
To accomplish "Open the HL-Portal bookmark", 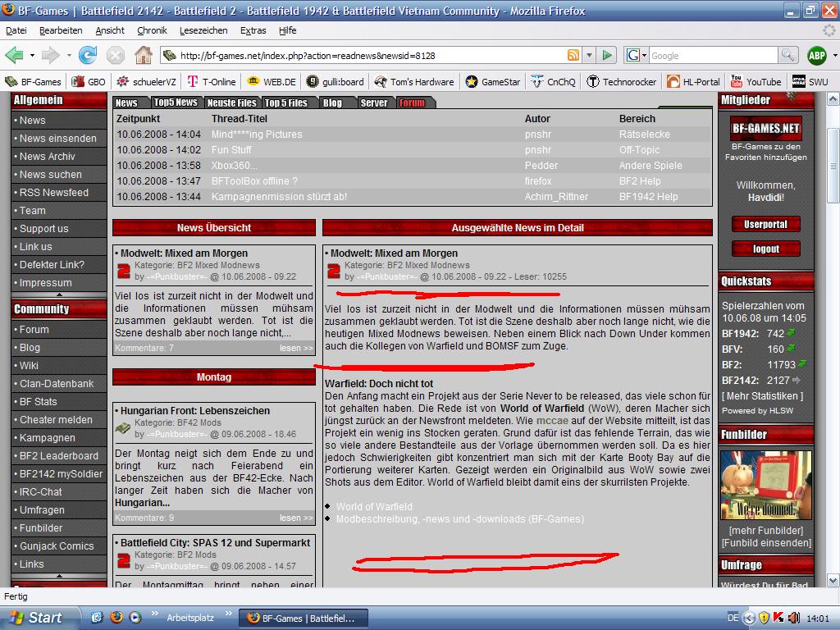I will pyautogui.click(x=694, y=81).
